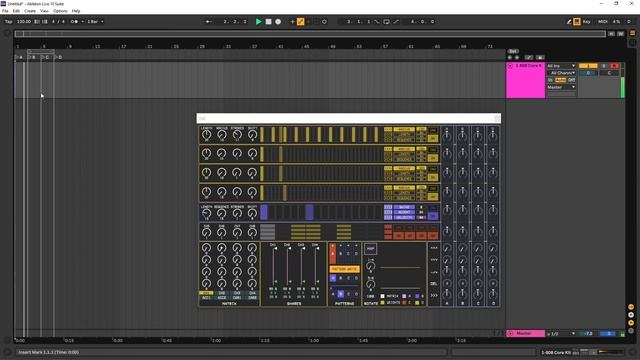Image resolution: width=640 pixels, height=360 pixels.
Task: Toggle the Session Record circle button
Action: [324, 22]
